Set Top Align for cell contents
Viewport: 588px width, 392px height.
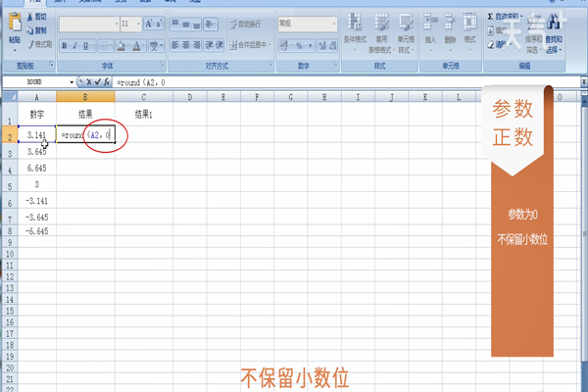point(175,24)
